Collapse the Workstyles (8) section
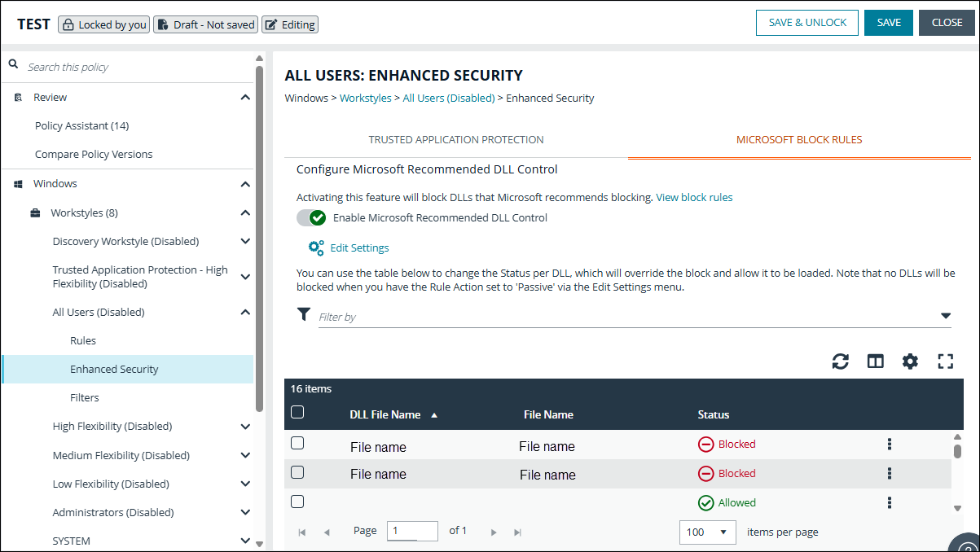This screenshot has height=552, width=980. (x=245, y=212)
